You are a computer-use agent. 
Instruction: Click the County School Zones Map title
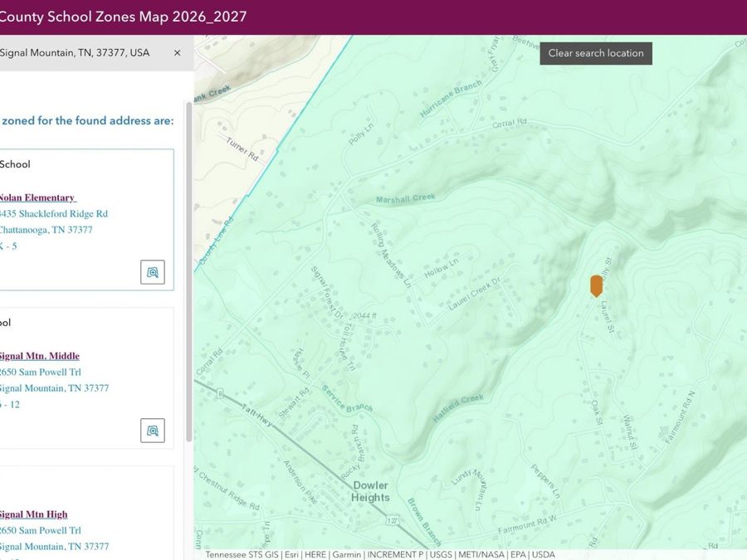[x=123, y=17]
